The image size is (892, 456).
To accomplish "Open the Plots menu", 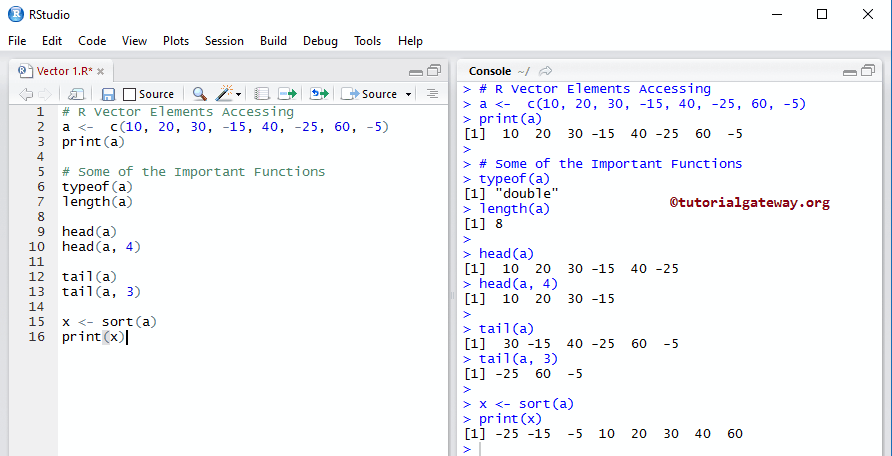I will (x=176, y=41).
